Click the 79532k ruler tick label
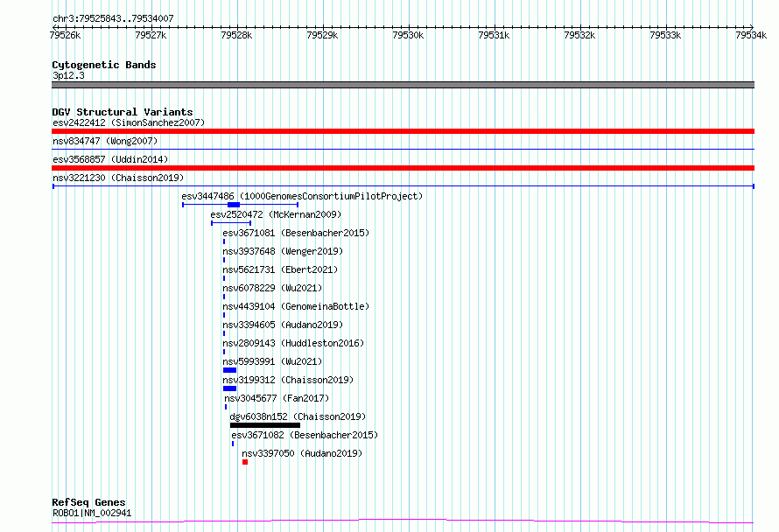779x532 pixels. (x=579, y=35)
